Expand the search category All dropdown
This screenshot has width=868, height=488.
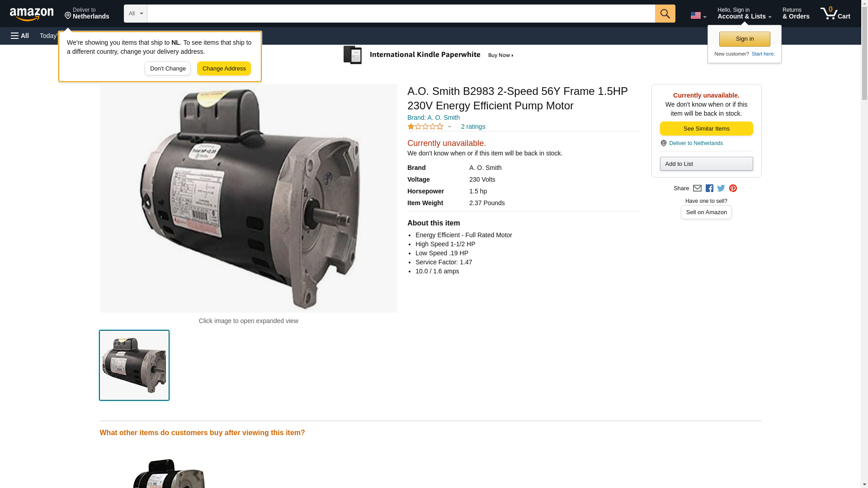click(136, 14)
